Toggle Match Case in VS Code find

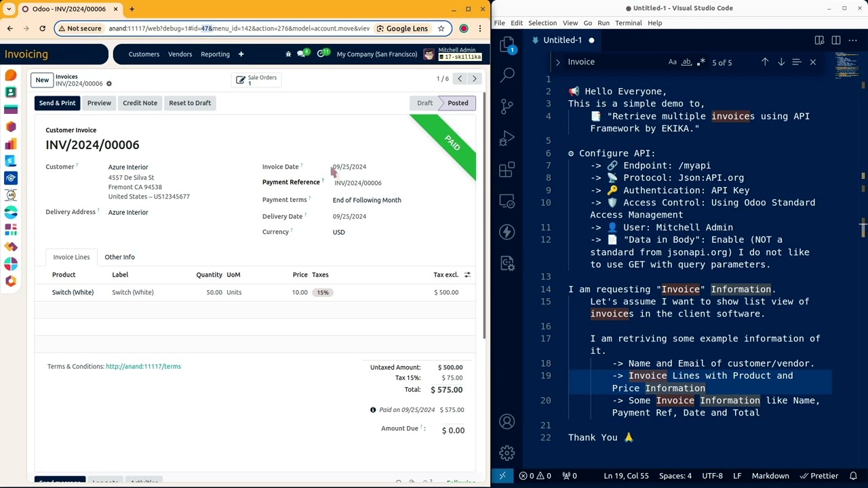[x=672, y=62]
